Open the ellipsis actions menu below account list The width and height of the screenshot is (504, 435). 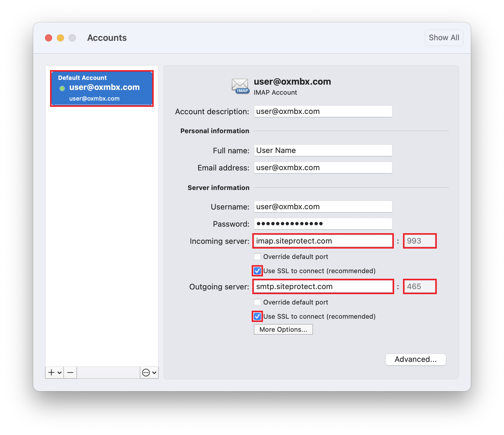coord(149,373)
